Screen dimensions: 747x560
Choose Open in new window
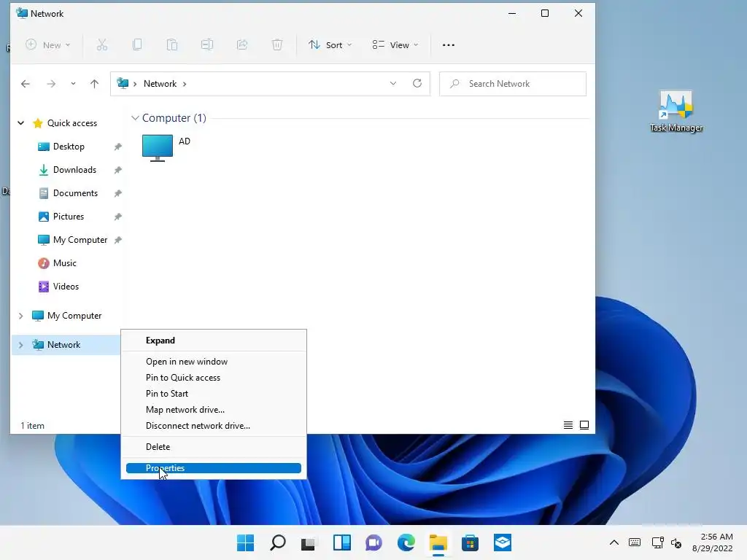coord(214,362)
